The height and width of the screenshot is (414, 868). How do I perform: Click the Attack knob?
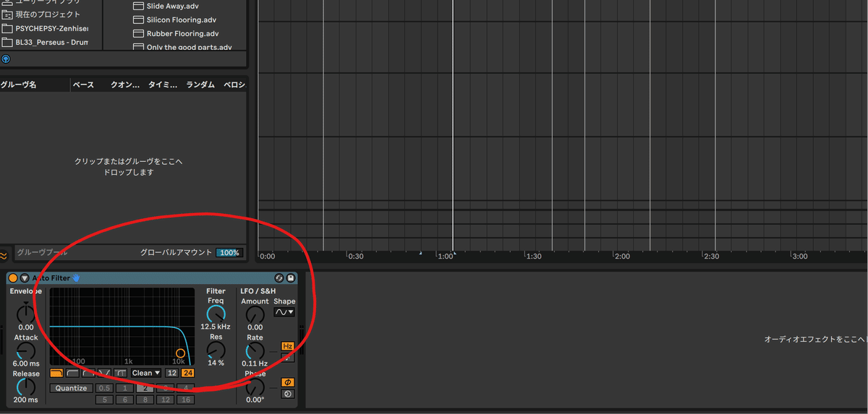tap(26, 351)
